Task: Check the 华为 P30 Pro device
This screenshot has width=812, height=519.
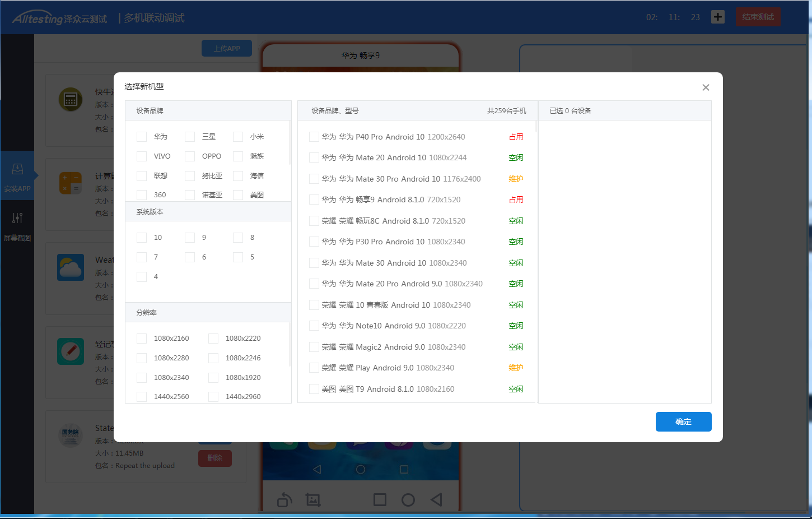Action: (x=314, y=242)
